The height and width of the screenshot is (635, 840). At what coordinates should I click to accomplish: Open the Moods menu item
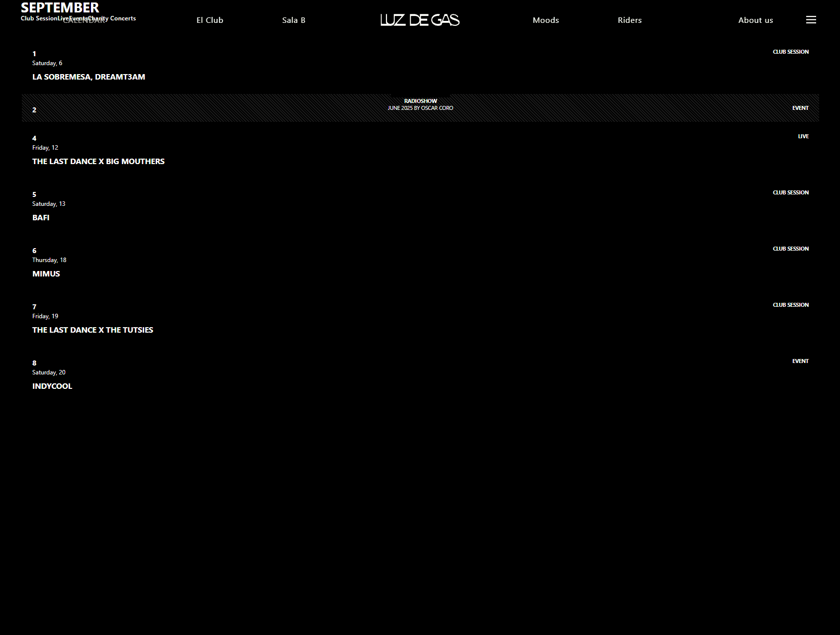pos(546,20)
